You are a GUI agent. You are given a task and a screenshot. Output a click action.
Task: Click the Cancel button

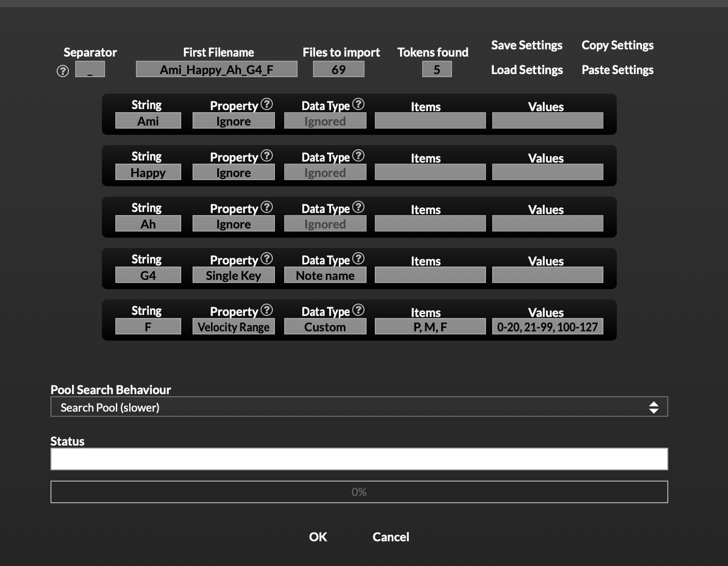(x=390, y=537)
